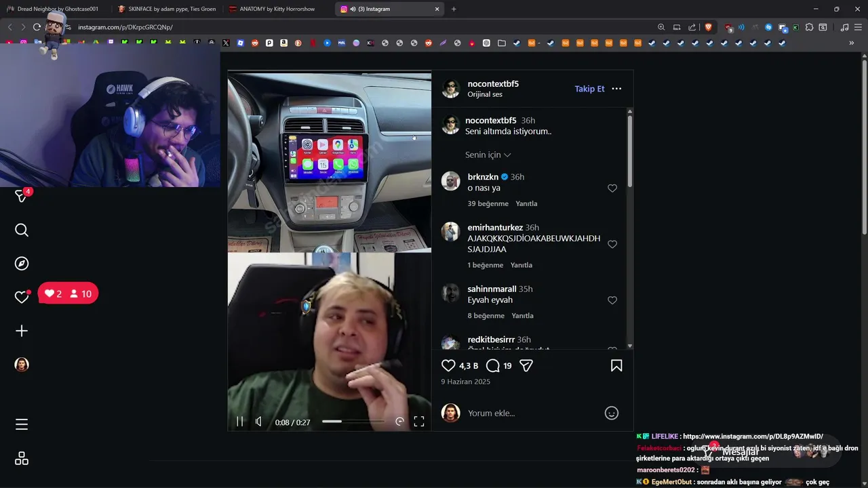Switch to 'ANATOMY by Kitty Horrorshow' tab
The image size is (868, 488).
[x=277, y=9]
